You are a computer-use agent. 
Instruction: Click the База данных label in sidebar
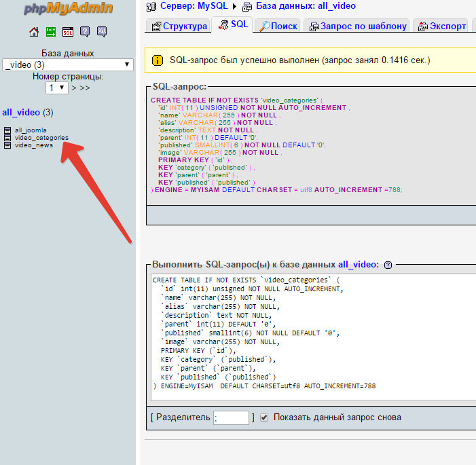(68, 53)
